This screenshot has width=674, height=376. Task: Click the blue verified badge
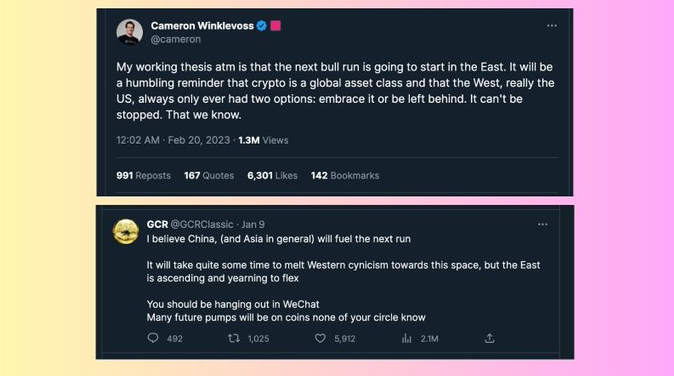261,26
